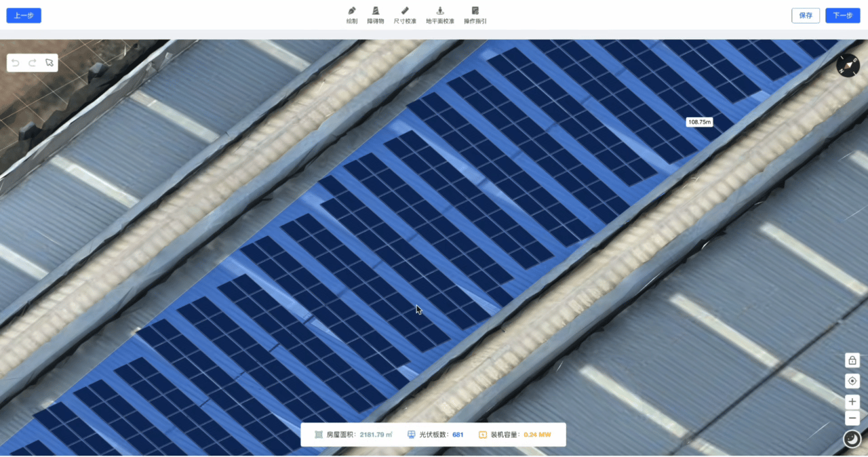Screen dimensions: 868x457
Task: Click the undo arrow icon
Action: coord(16,62)
